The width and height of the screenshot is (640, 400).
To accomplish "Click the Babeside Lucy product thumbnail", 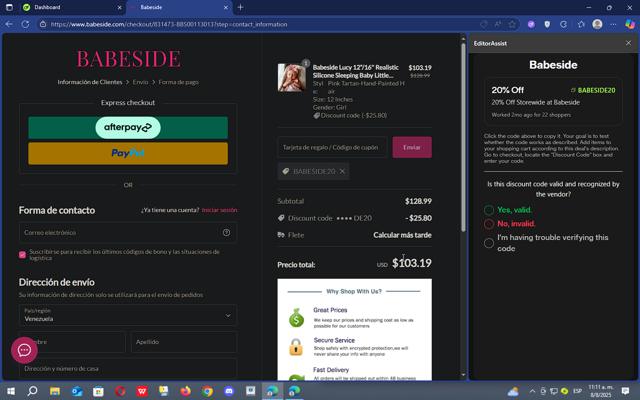I will tap(291, 77).
